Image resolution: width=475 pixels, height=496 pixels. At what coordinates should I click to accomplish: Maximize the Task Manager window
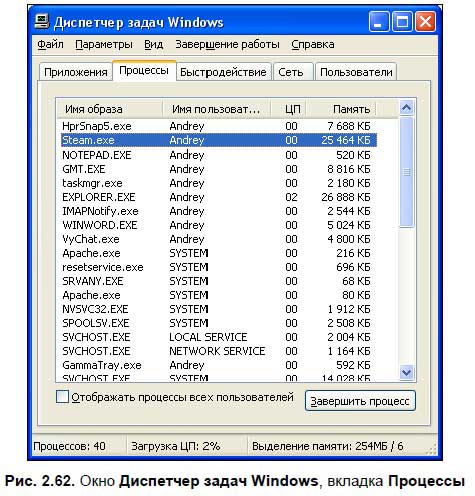click(x=402, y=22)
